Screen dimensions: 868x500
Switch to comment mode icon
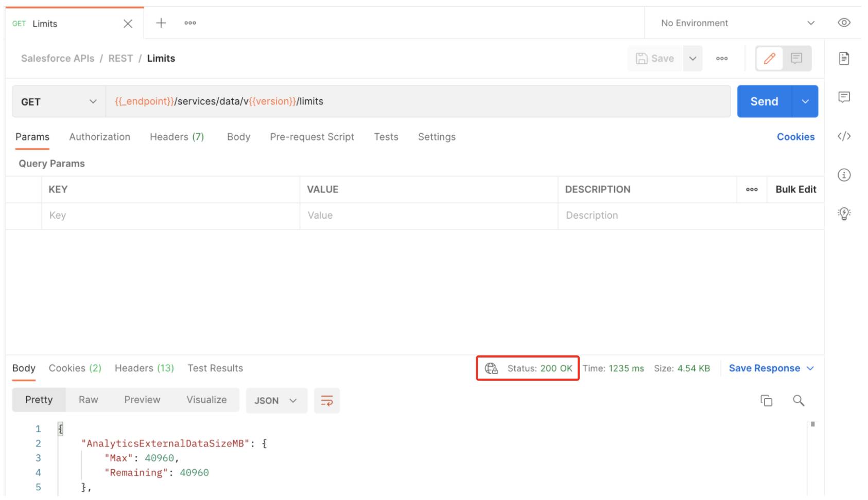click(796, 59)
